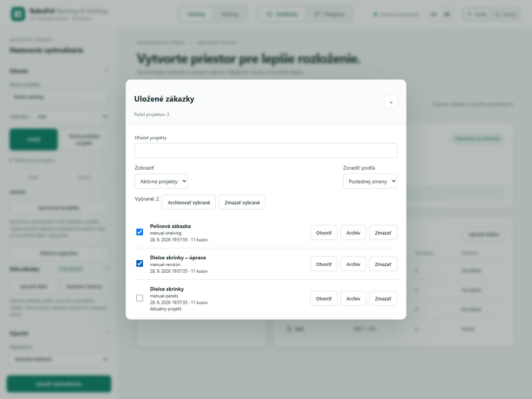Open the Policová zákazka project via Otvoriť
This screenshot has width=532, height=399.
(x=324, y=233)
